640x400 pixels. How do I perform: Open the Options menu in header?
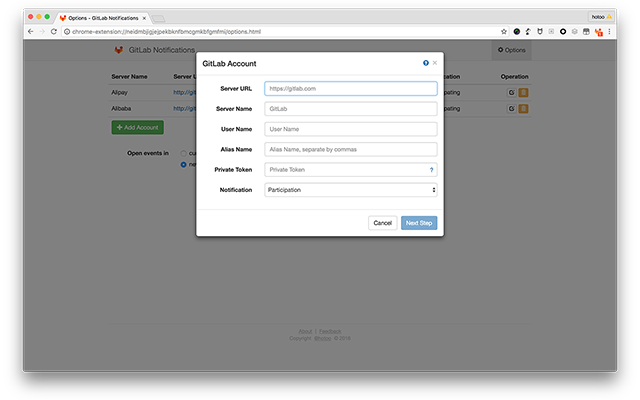(x=511, y=50)
